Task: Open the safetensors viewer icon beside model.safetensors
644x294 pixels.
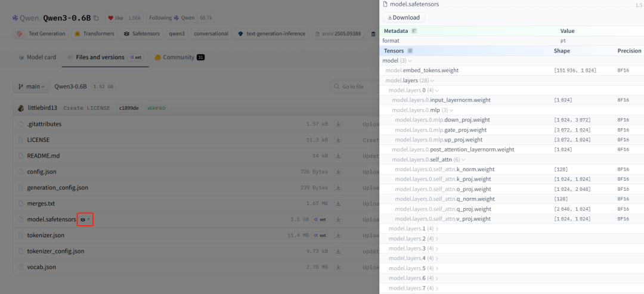Action: tap(85, 219)
